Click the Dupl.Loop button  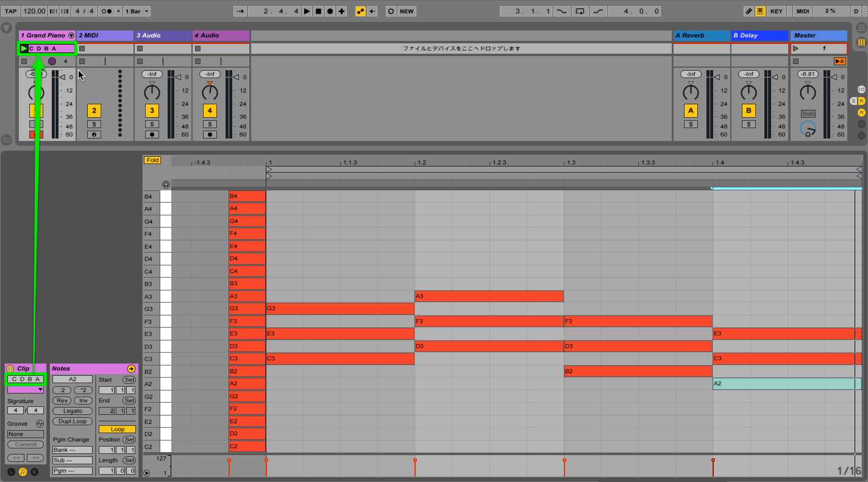pos(73,421)
